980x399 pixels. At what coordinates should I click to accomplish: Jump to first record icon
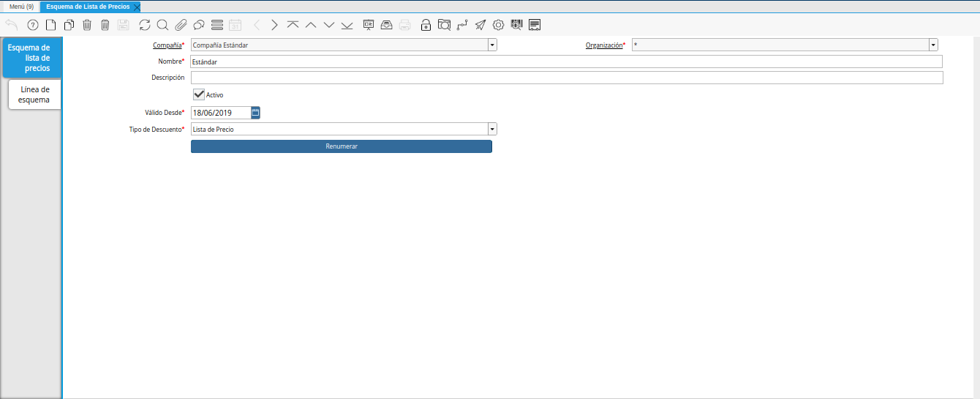(293, 25)
